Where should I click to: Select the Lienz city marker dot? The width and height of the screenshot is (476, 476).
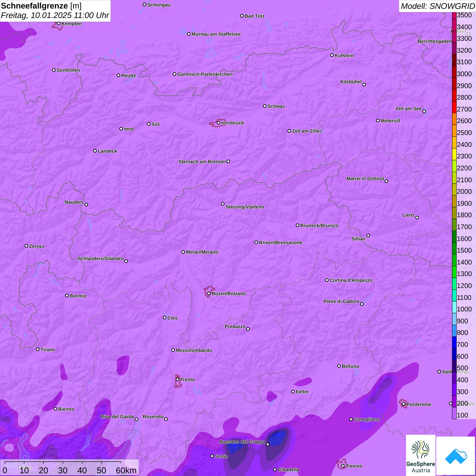point(417,218)
